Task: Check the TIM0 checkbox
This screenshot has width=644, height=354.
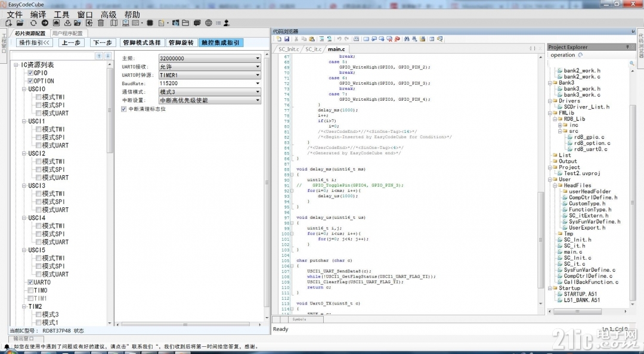Action: (x=30, y=290)
